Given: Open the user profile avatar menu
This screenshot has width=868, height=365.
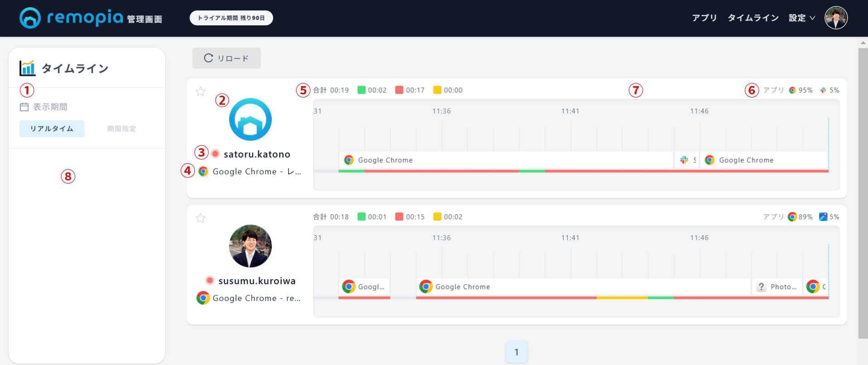Looking at the screenshot, I should [x=836, y=18].
